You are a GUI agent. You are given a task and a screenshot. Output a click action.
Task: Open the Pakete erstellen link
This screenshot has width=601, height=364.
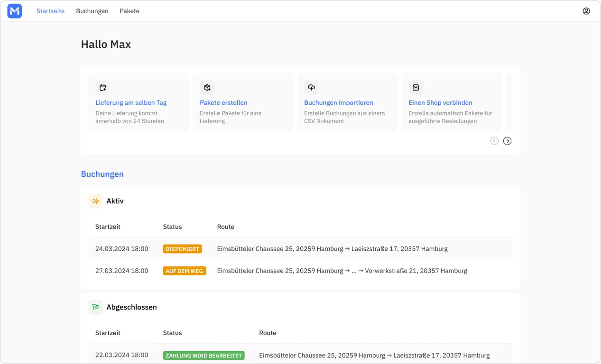(x=223, y=102)
